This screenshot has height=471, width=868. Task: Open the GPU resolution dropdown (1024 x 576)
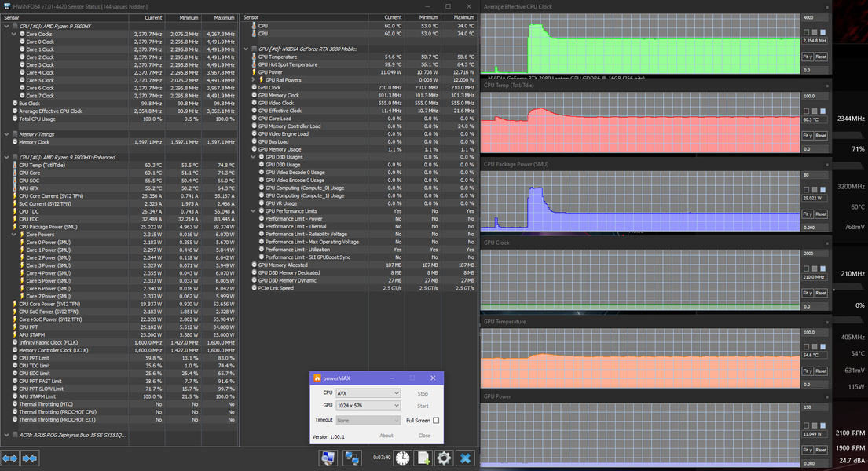pos(368,406)
